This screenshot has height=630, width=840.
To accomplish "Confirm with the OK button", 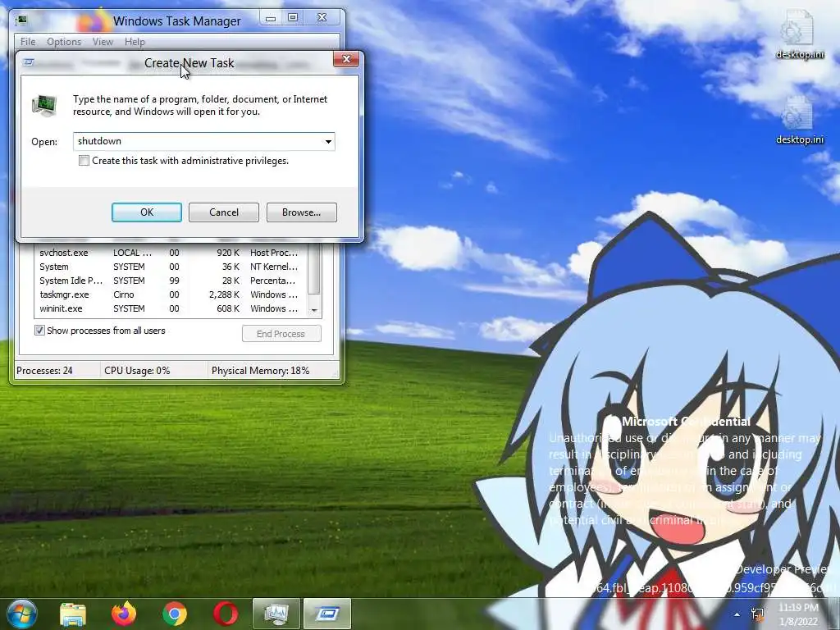I will coord(147,212).
